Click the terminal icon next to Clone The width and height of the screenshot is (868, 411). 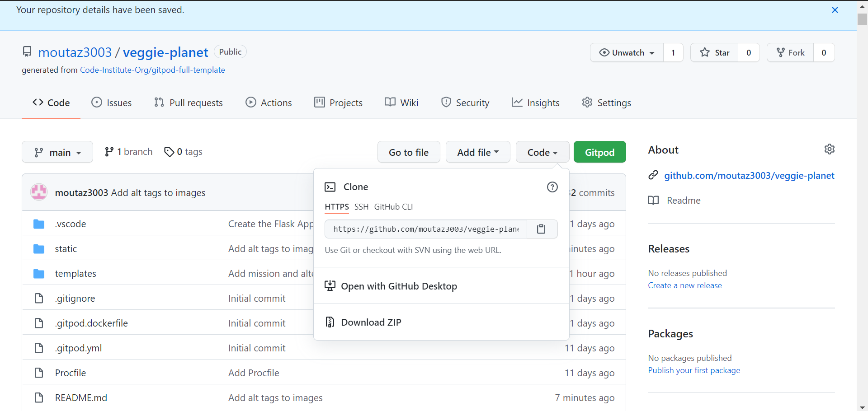tap(330, 187)
